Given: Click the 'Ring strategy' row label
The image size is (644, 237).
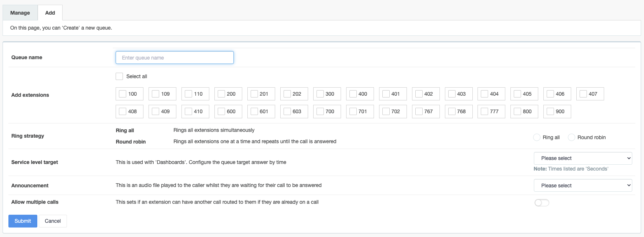Looking at the screenshot, I should (28, 136).
